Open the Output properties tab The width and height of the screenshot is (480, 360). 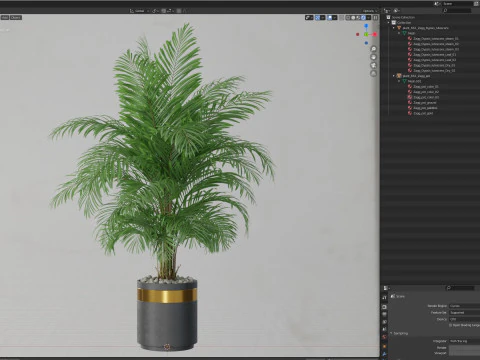[x=384, y=314]
